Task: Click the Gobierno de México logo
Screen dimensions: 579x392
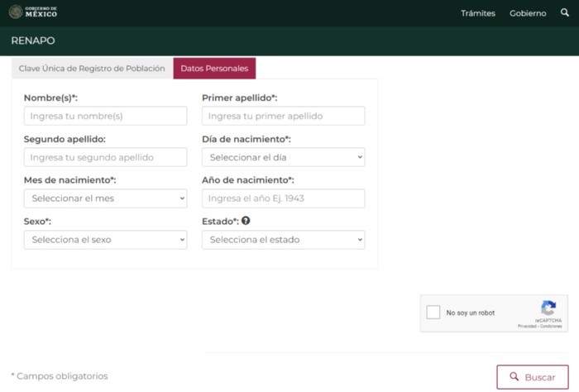Action: pos(34,12)
